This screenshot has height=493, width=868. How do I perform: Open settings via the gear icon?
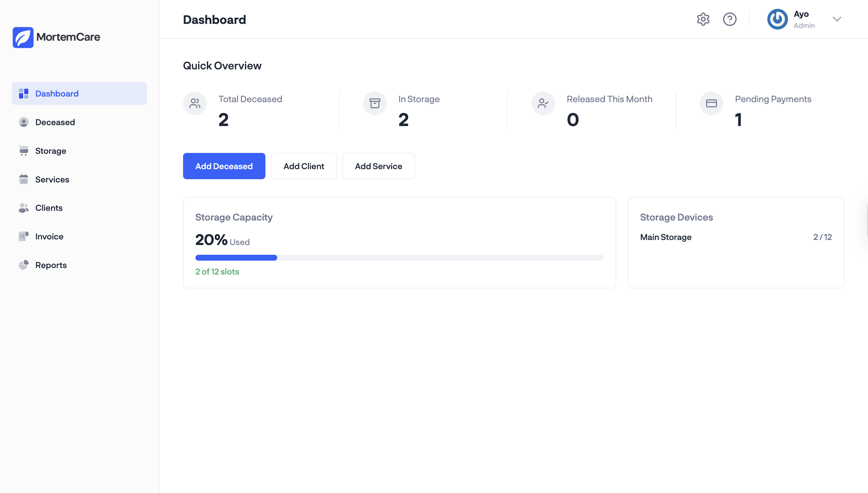703,19
